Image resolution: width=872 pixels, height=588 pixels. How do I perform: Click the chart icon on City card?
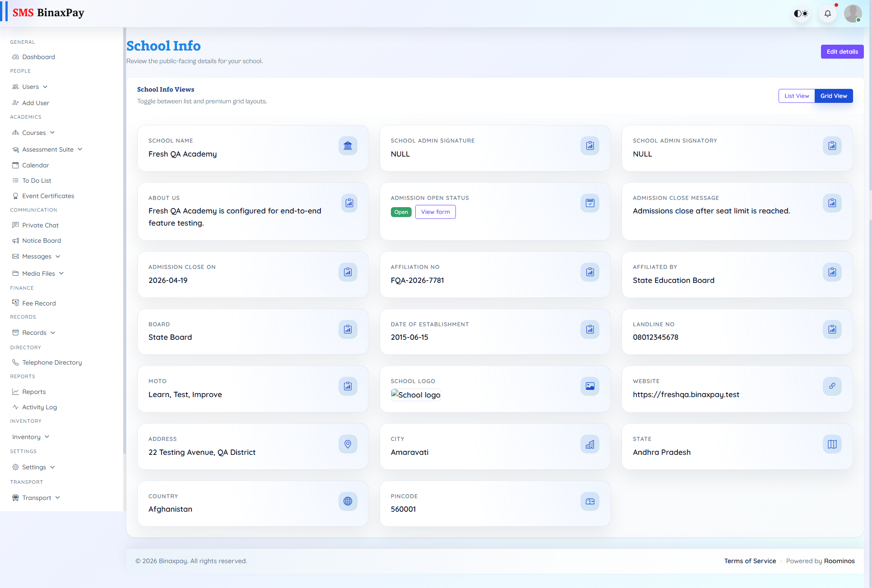pos(589,444)
